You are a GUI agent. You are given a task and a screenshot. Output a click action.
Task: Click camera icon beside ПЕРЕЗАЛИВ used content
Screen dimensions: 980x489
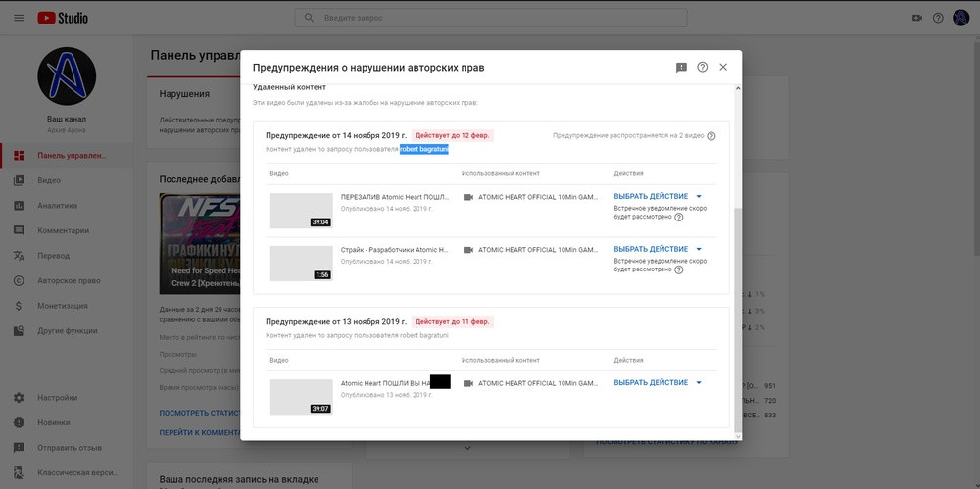click(468, 197)
